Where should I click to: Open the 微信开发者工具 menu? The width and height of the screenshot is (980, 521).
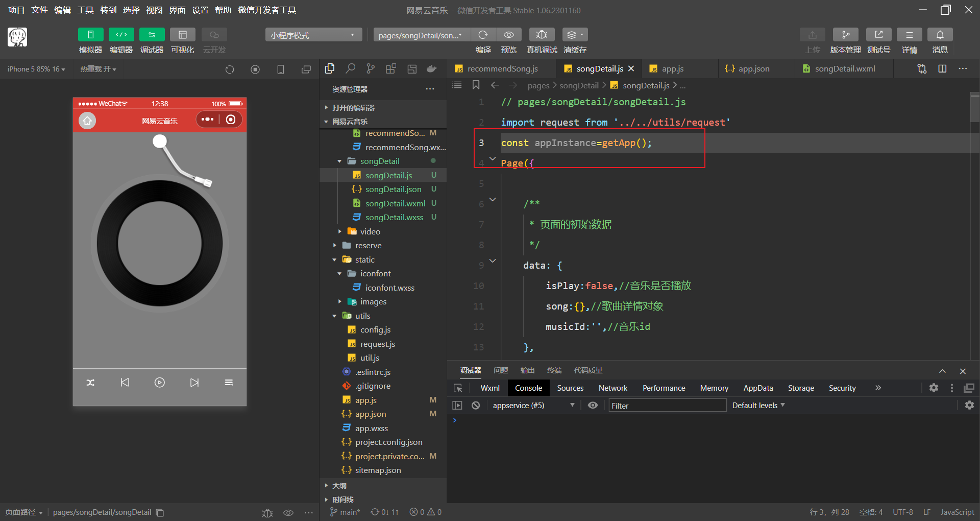pyautogui.click(x=267, y=10)
